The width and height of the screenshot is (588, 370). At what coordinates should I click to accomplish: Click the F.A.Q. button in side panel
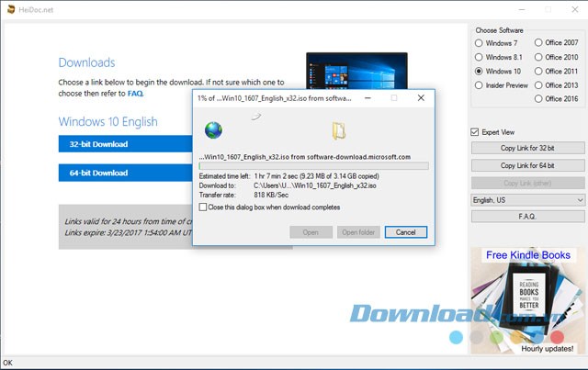[x=527, y=217]
